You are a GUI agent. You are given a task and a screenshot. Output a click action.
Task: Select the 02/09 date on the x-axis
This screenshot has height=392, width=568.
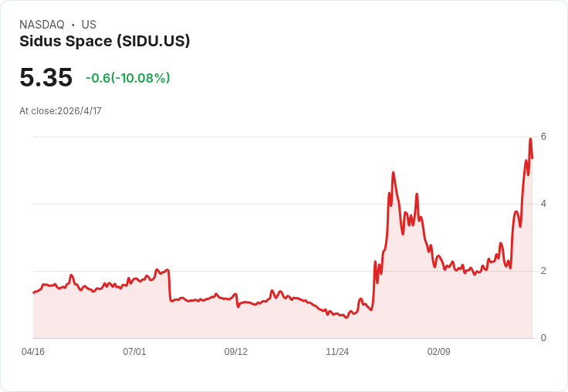(x=438, y=352)
